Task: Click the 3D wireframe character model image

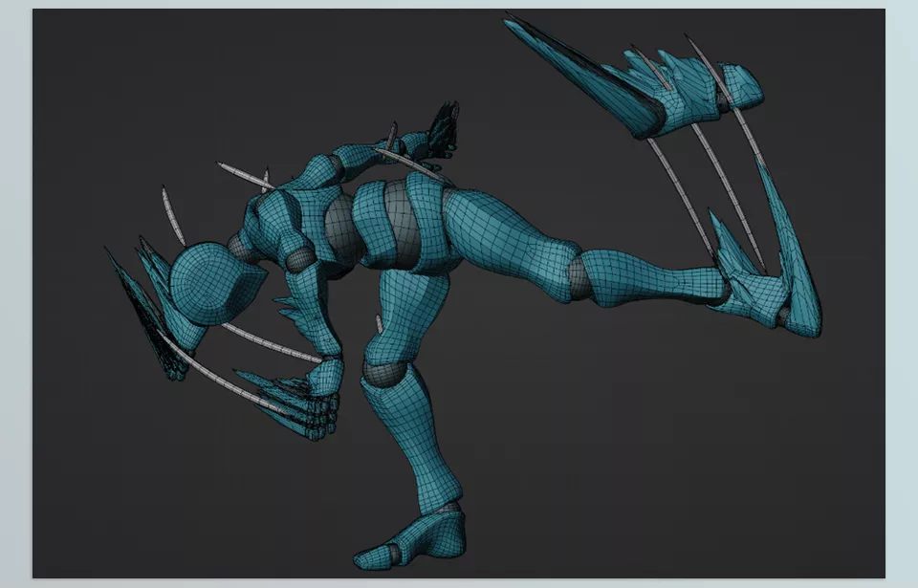Action: click(458, 294)
